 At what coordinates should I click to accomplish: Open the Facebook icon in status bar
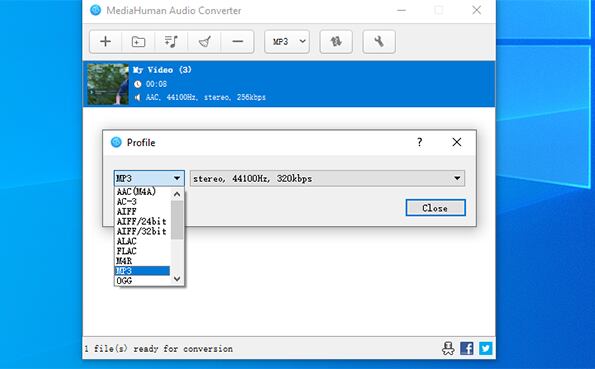[x=467, y=348]
